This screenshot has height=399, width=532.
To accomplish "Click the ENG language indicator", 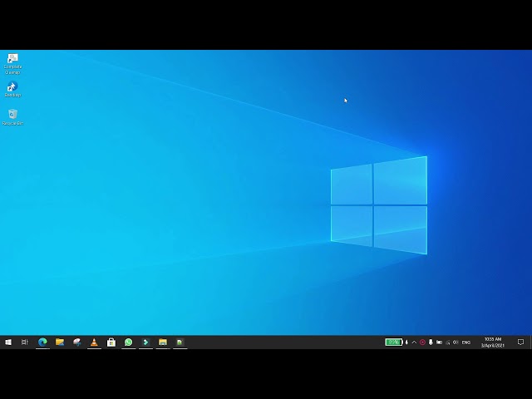I will tap(466, 342).
